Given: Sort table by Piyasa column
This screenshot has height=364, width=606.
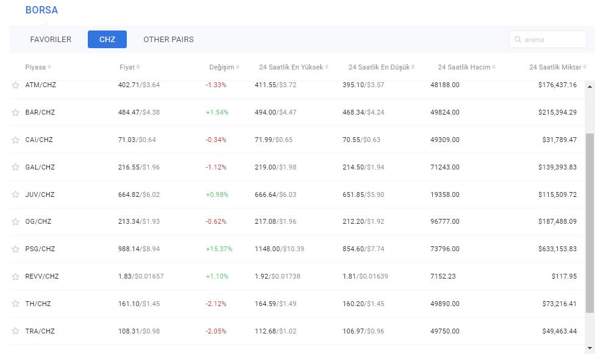Looking at the screenshot, I should point(38,67).
